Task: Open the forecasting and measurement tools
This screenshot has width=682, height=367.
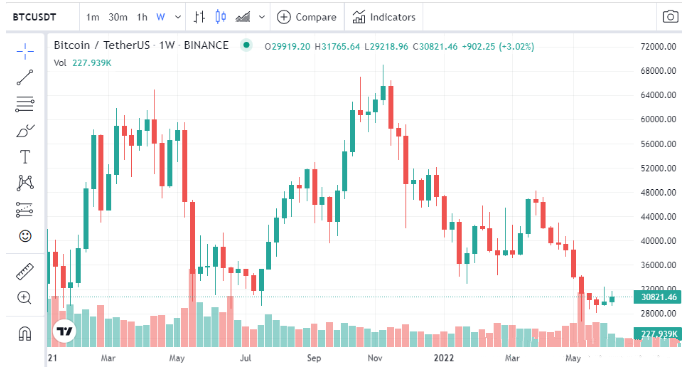Action: (x=25, y=210)
